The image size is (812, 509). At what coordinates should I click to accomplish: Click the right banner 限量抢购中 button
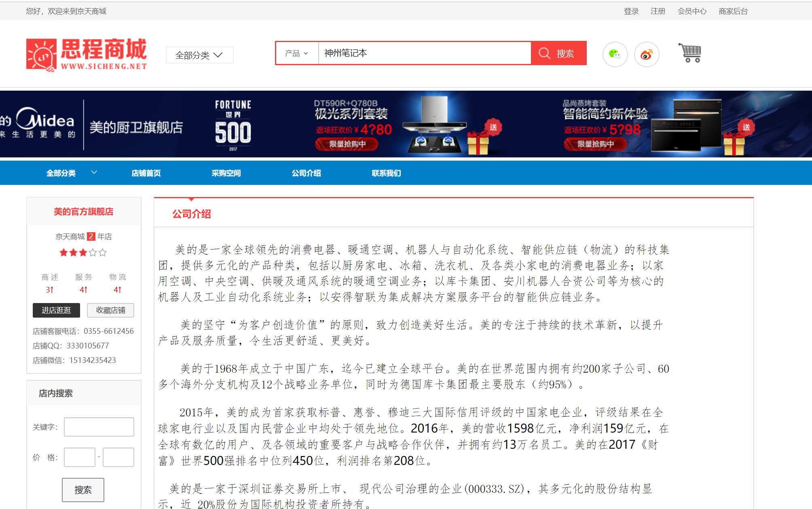(595, 144)
